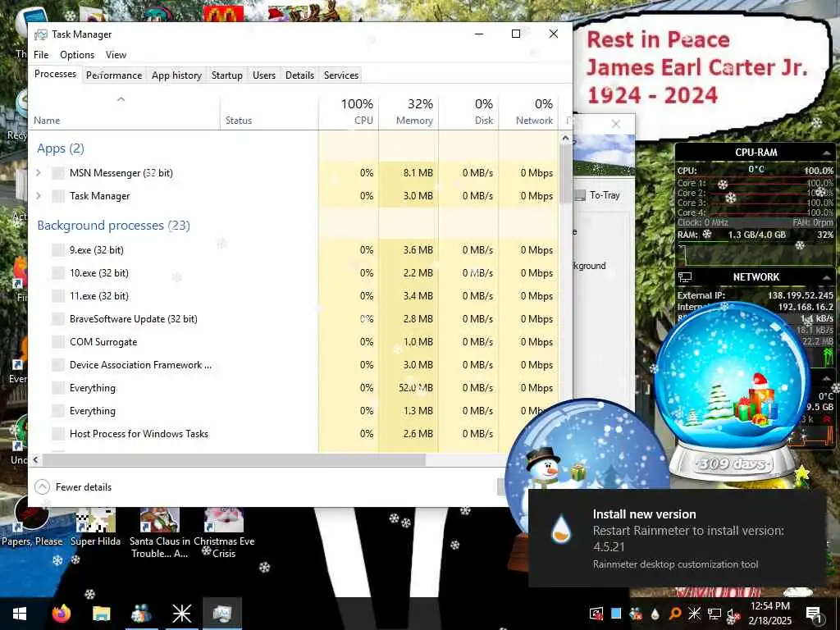Click the snowflake tray icon
This screenshot has width=840, height=630.
click(x=694, y=614)
